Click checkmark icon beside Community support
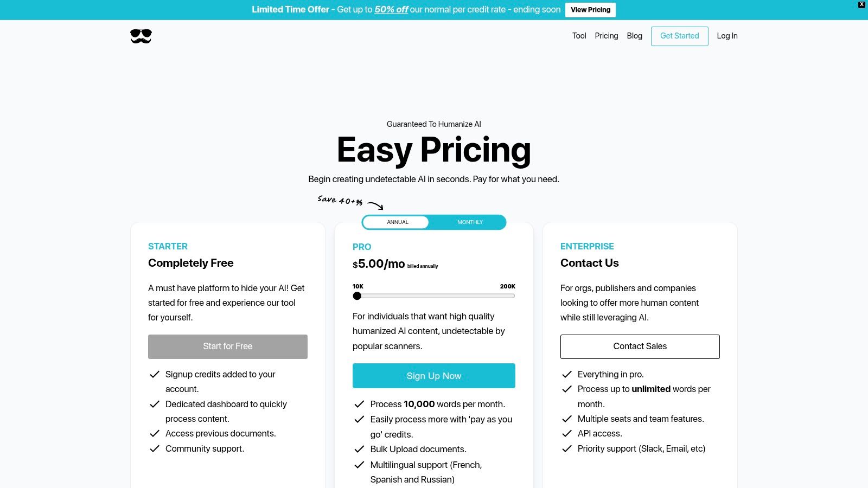 pyautogui.click(x=155, y=448)
